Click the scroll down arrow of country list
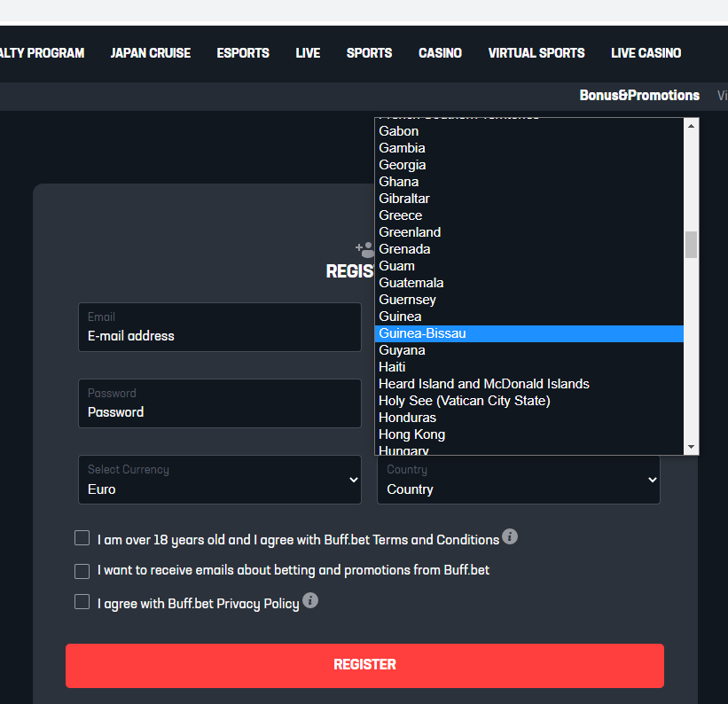 691,447
